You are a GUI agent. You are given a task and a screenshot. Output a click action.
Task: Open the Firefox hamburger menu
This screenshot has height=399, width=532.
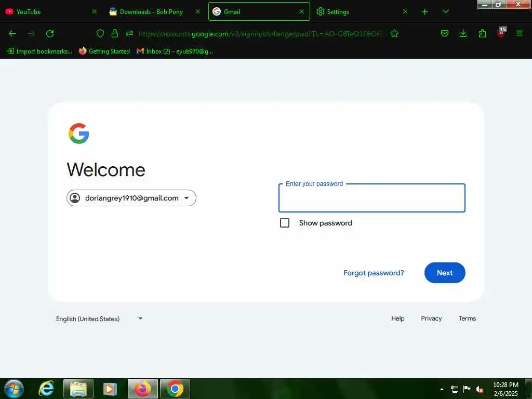(x=520, y=33)
